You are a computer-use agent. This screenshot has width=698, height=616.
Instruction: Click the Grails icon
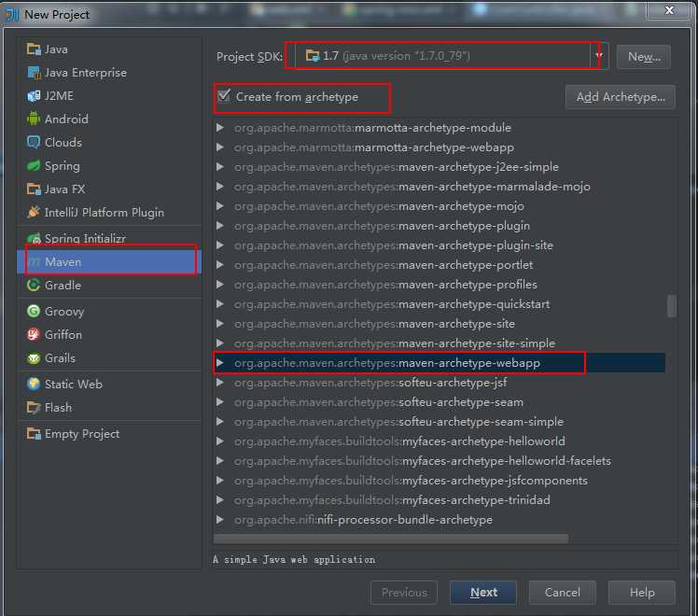[x=34, y=357]
